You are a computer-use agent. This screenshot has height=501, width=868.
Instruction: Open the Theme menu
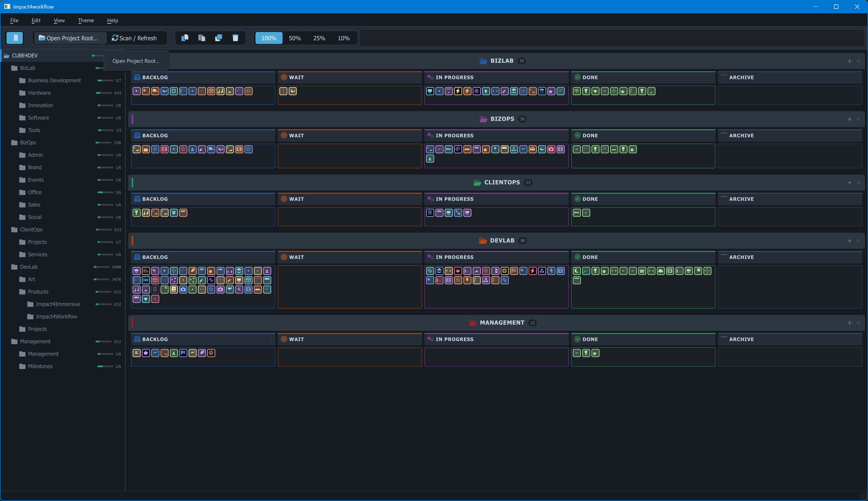tap(86, 20)
